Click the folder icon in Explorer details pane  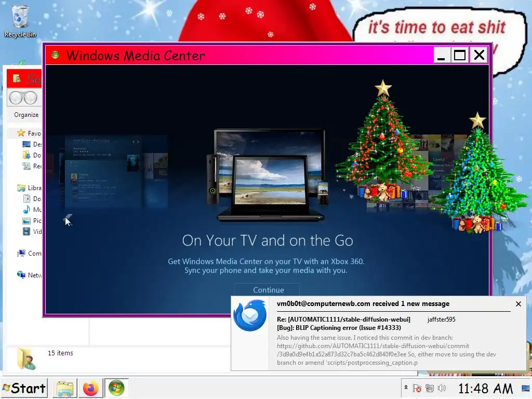coord(26,359)
